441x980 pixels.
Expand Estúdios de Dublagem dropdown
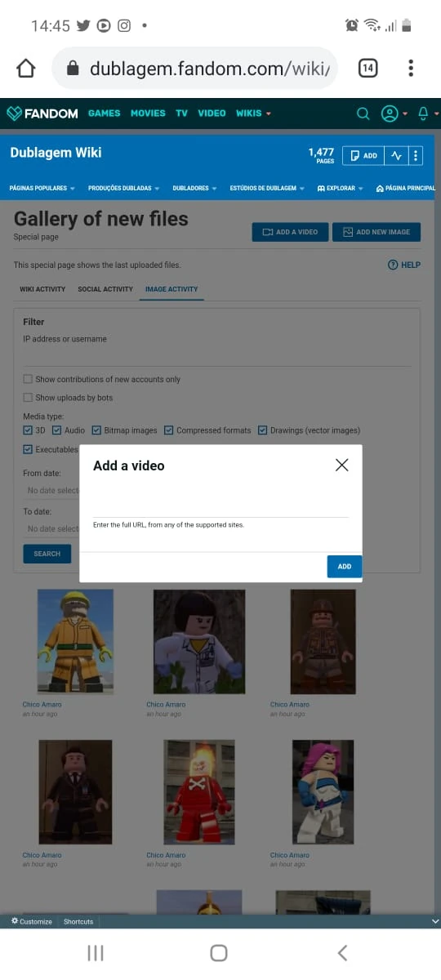[267, 189]
